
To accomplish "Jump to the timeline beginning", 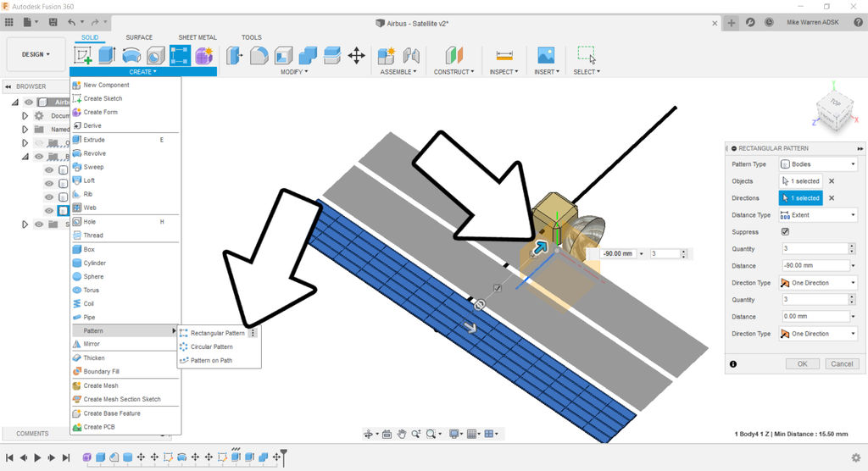I will [x=9, y=457].
